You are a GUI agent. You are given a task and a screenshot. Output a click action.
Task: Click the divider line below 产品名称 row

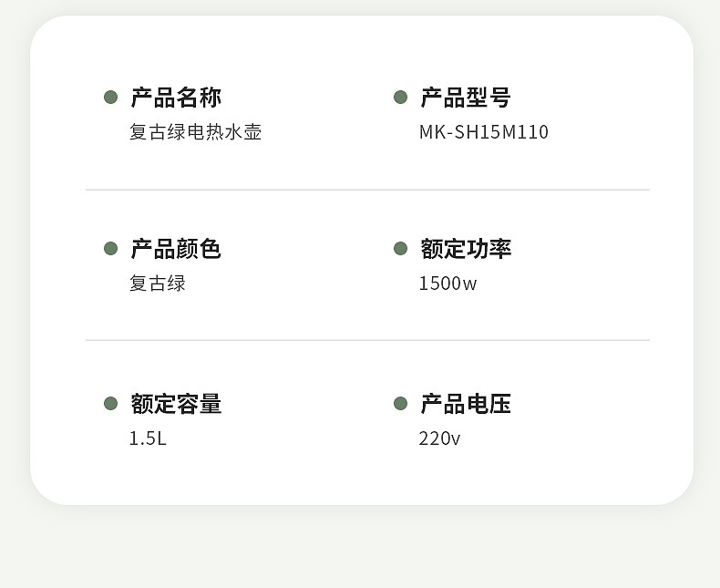[368, 190]
